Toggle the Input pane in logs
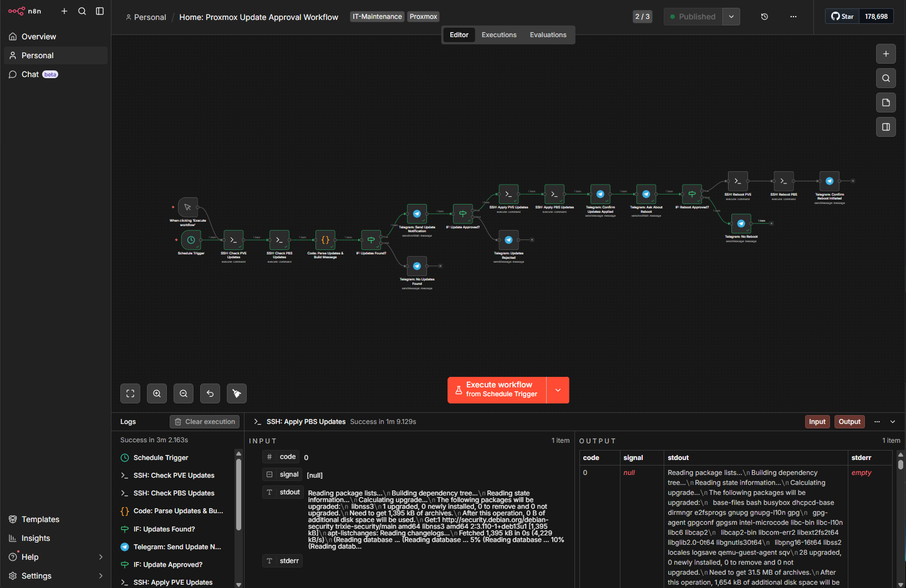906x588 pixels. [817, 422]
